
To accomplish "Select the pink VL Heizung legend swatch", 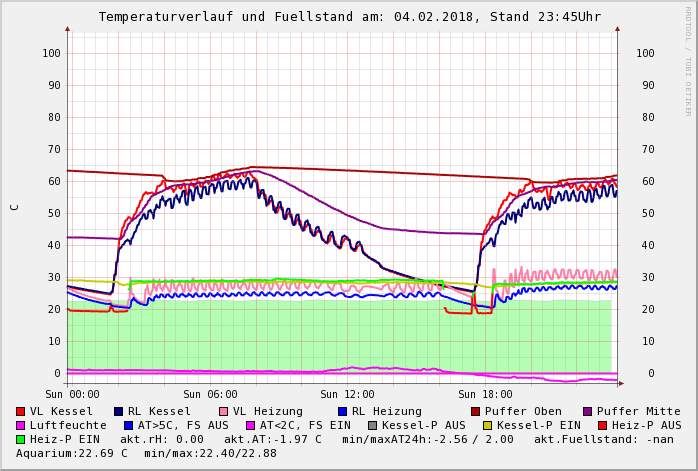I will [224, 411].
